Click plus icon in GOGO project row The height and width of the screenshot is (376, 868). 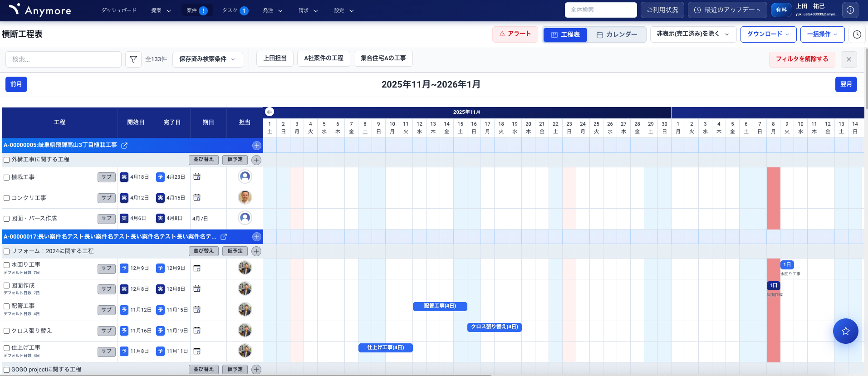click(256, 370)
